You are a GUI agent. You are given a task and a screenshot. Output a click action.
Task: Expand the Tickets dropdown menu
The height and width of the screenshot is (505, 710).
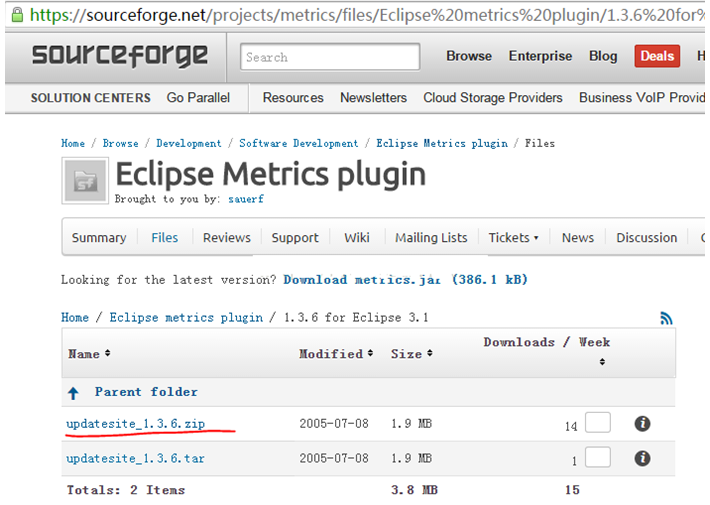[x=514, y=238]
